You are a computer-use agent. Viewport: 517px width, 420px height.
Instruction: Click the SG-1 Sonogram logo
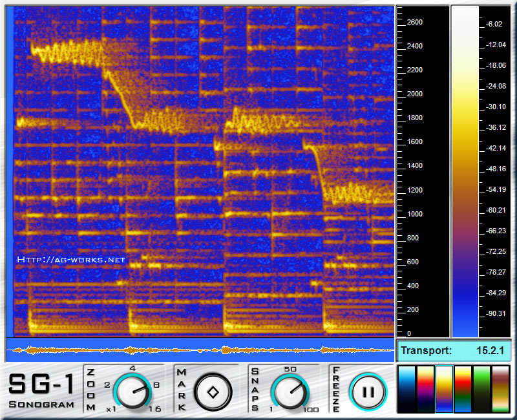41,391
